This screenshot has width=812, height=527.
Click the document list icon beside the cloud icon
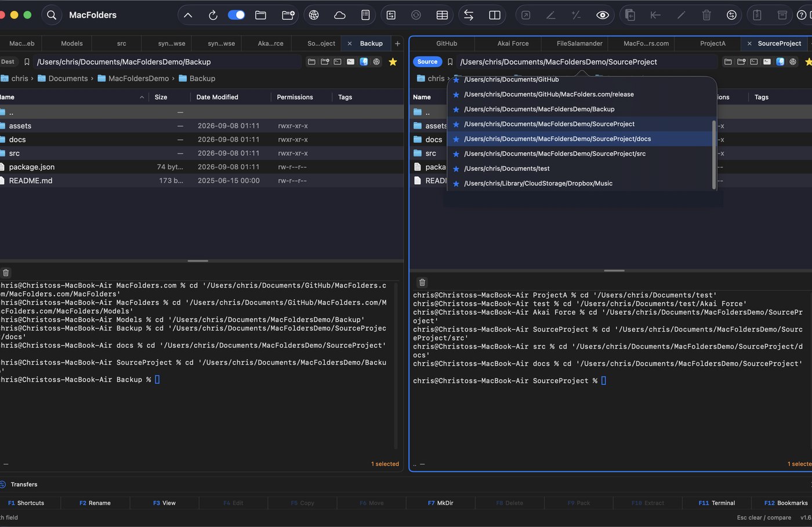coord(365,15)
